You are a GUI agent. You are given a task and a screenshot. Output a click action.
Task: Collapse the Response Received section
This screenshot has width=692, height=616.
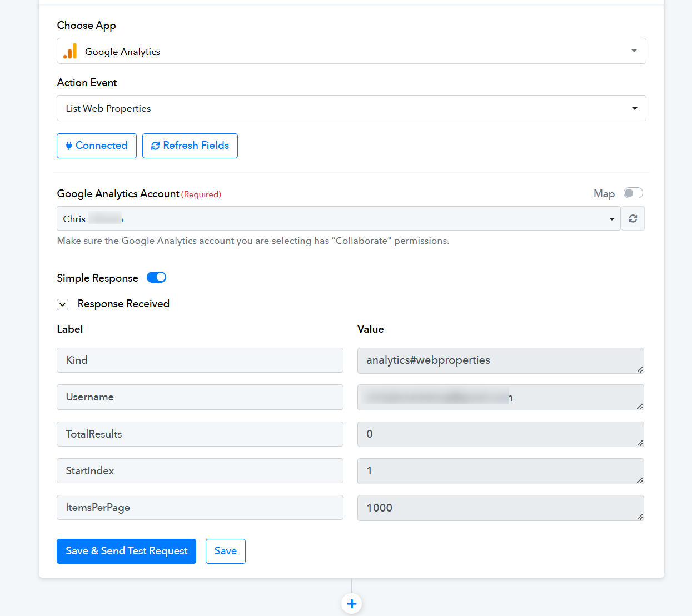[63, 304]
